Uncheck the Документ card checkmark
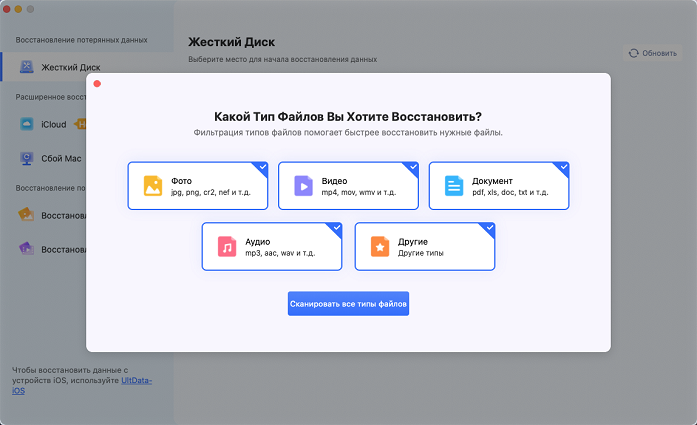Viewport: 697px width, 425px height. click(x=563, y=167)
